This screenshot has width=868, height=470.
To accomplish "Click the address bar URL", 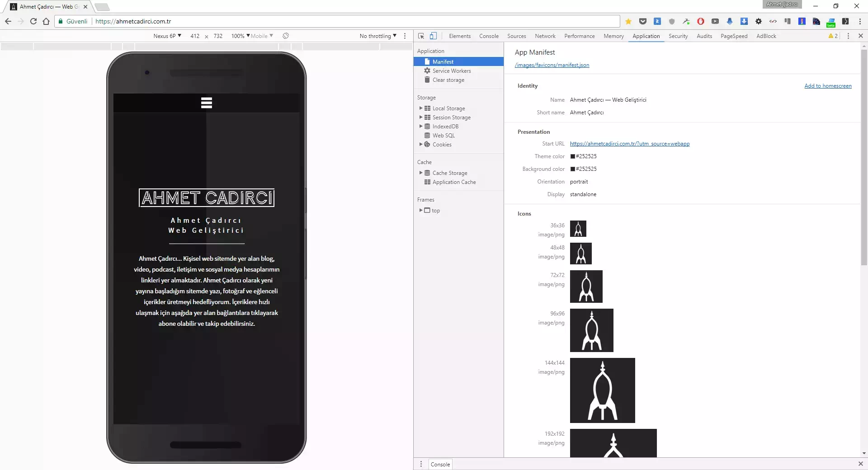I will pos(133,21).
